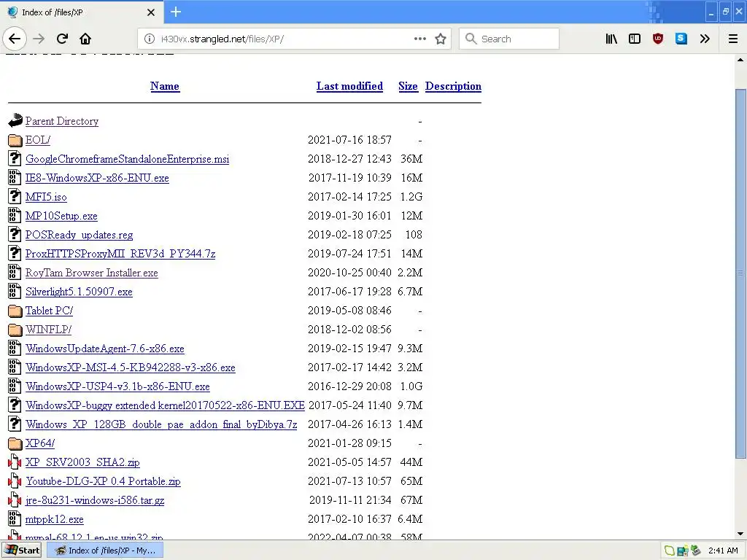Click compressed-file icon beside XP_SRV2003_SHA2.zip
Image resolution: width=747 pixels, height=560 pixels.
(15, 462)
